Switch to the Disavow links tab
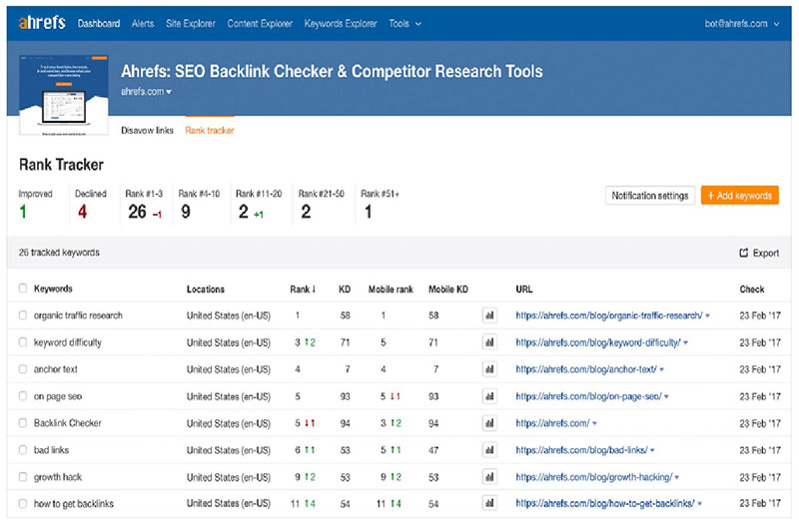 point(147,131)
